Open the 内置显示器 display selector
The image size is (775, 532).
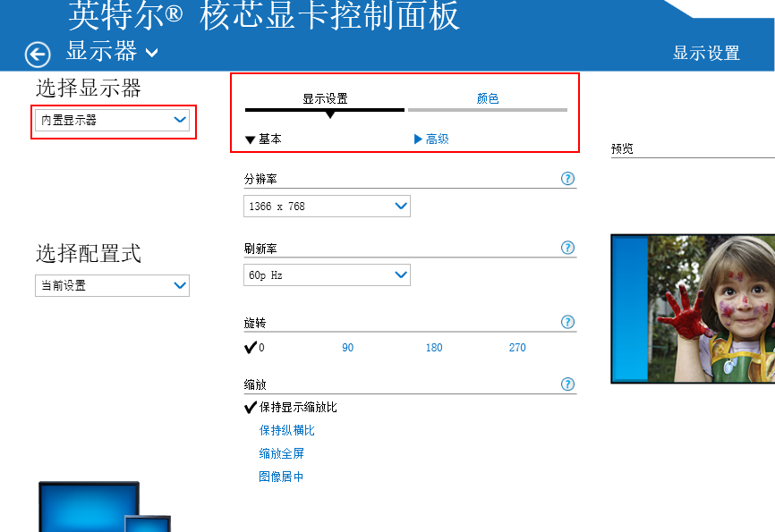[112, 120]
